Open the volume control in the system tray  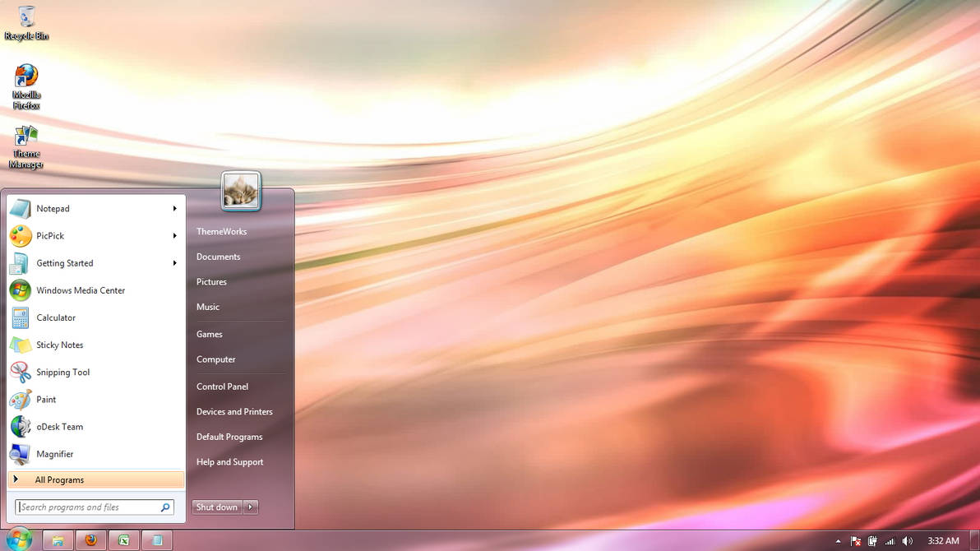coord(908,540)
